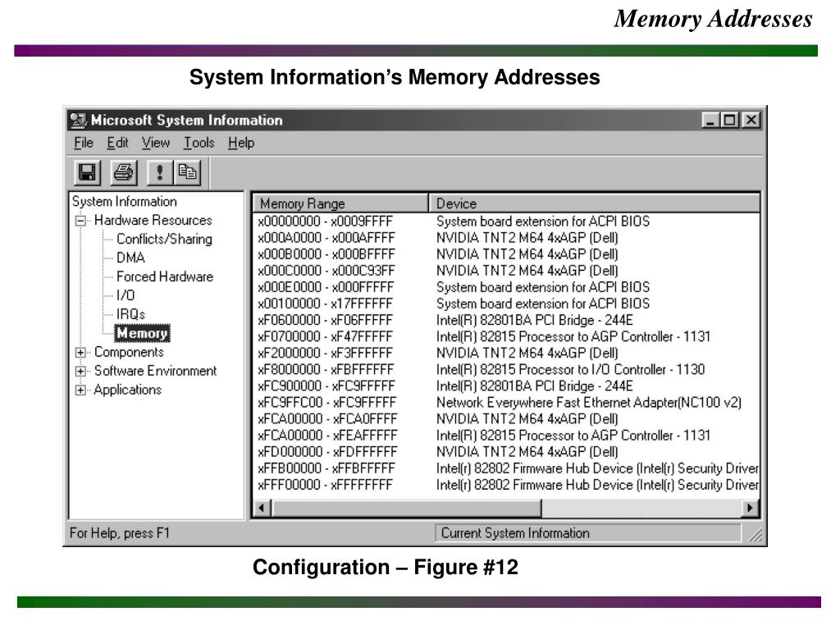This screenshot has width=840, height=630.
Task: Select Conflicts/Sharing in the tree
Action: tap(164, 239)
